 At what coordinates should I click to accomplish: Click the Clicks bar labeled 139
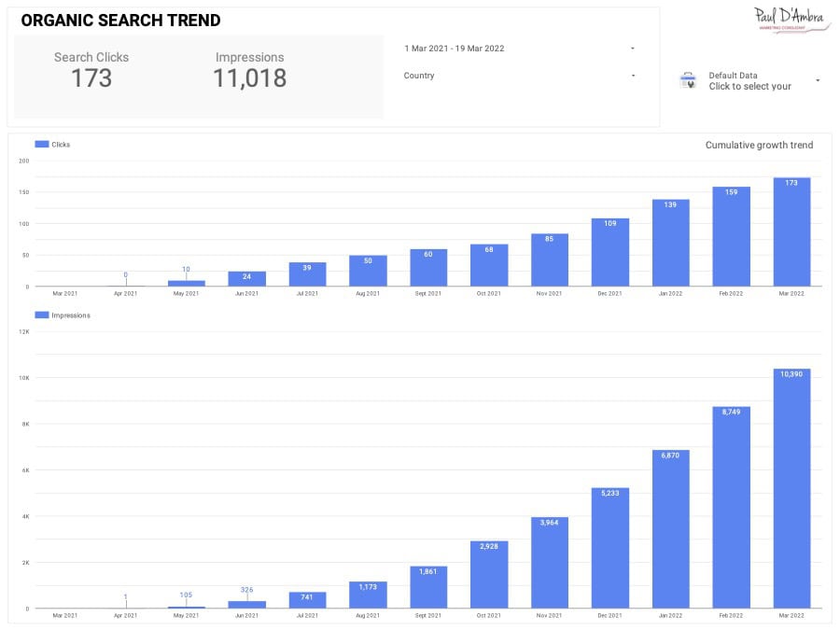(x=671, y=244)
